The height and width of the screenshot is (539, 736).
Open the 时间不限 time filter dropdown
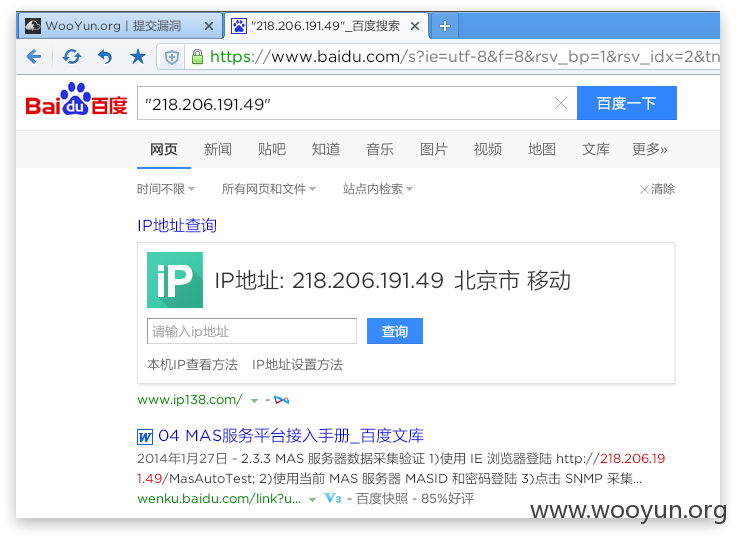point(166,189)
